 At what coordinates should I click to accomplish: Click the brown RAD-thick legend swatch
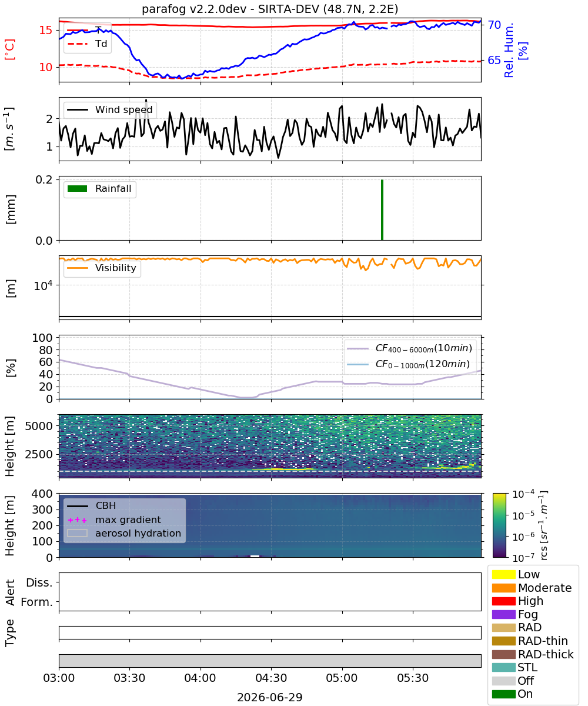pos(503,654)
